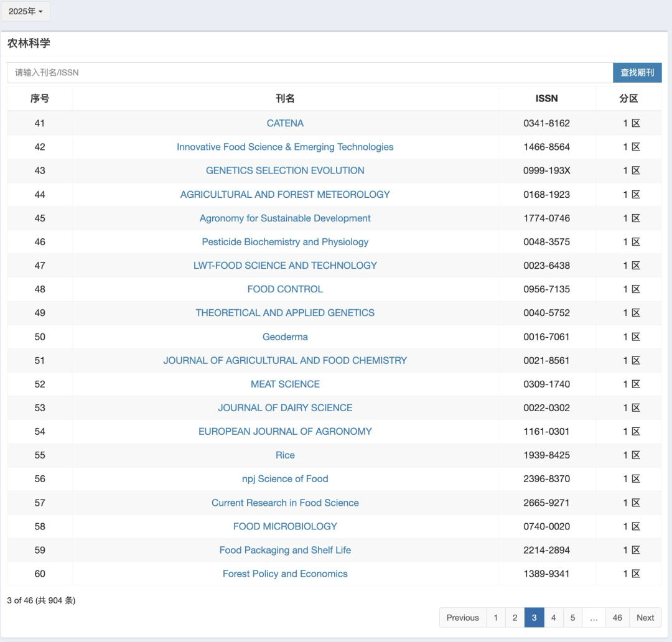Open the 2025年 year dropdown
The height and width of the screenshot is (642, 672).
pyautogui.click(x=26, y=12)
